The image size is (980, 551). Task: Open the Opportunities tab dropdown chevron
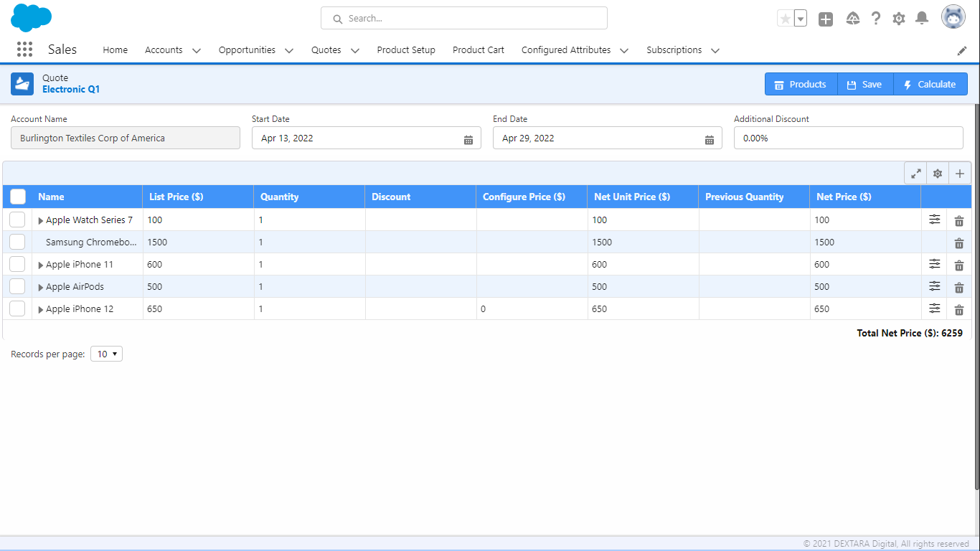[x=288, y=51]
